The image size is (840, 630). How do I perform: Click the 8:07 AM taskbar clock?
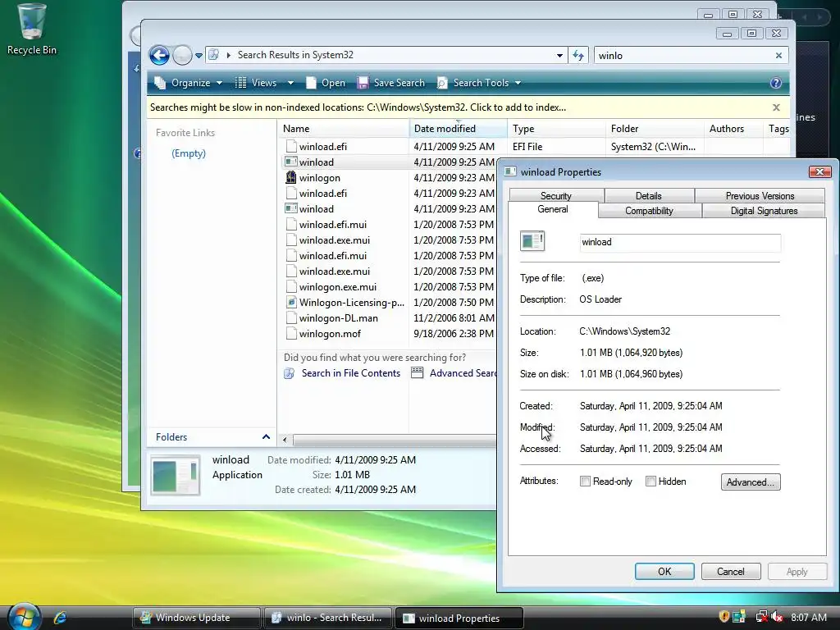pos(808,618)
